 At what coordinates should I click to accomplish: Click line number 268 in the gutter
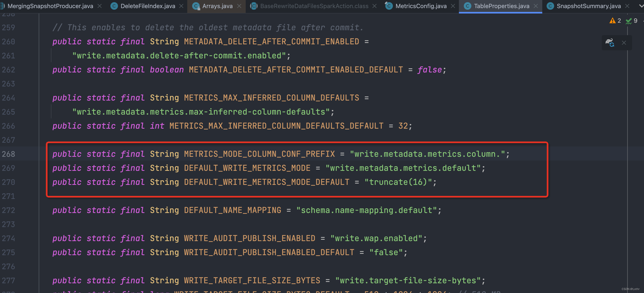coord(9,154)
